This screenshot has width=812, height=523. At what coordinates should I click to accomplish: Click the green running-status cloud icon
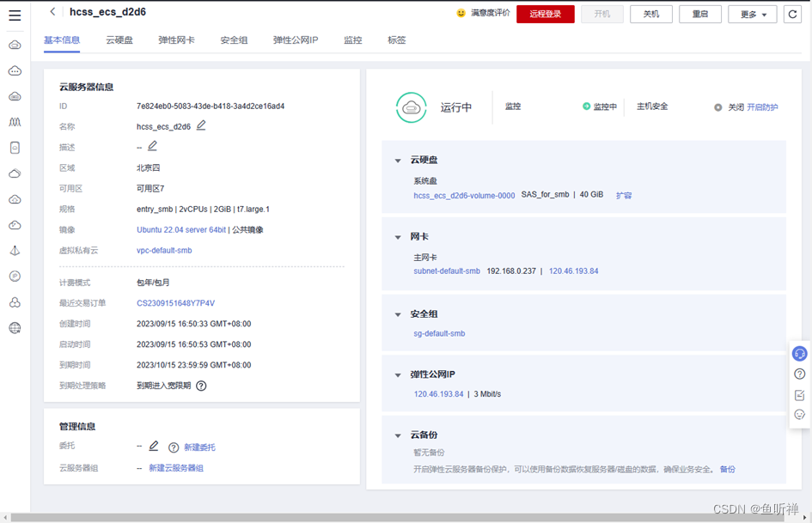[x=412, y=107]
